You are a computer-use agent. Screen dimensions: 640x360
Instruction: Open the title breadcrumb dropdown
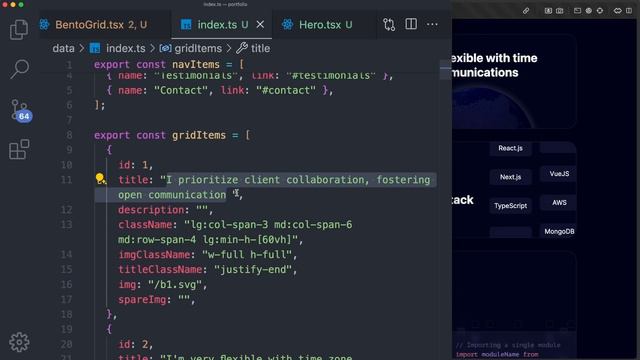pyautogui.click(x=260, y=48)
